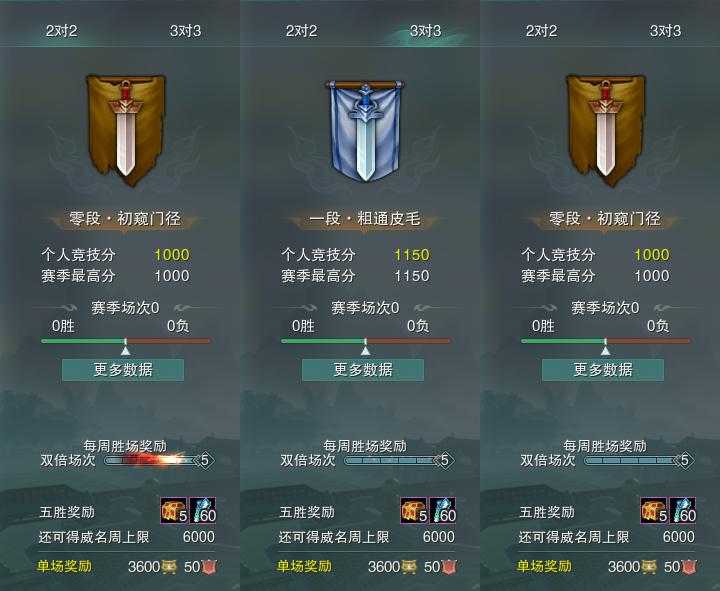The height and width of the screenshot is (591, 720).
Task: Switch to 2对2 tab in left panel
Action: pyautogui.click(x=61, y=31)
